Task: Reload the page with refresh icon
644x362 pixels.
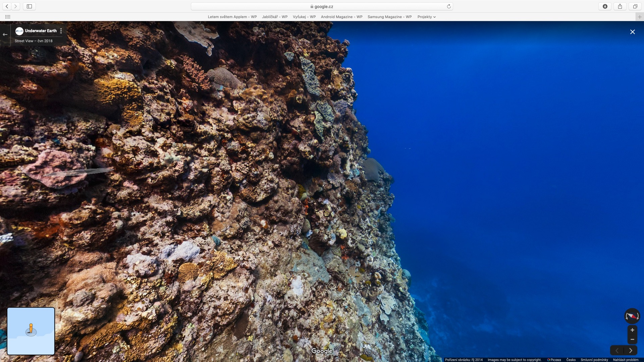Action: pos(449,6)
